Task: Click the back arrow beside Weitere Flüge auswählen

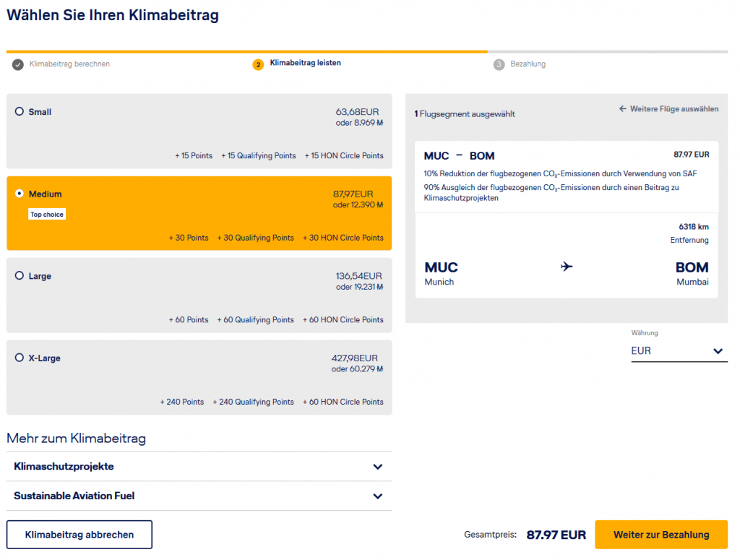Action: click(x=622, y=108)
